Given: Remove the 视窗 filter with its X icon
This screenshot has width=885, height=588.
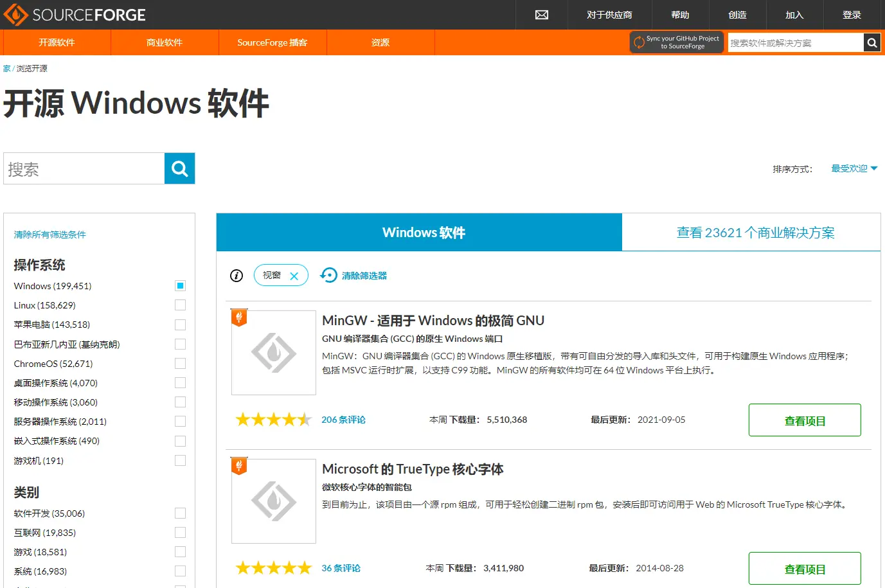Looking at the screenshot, I should click(294, 276).
